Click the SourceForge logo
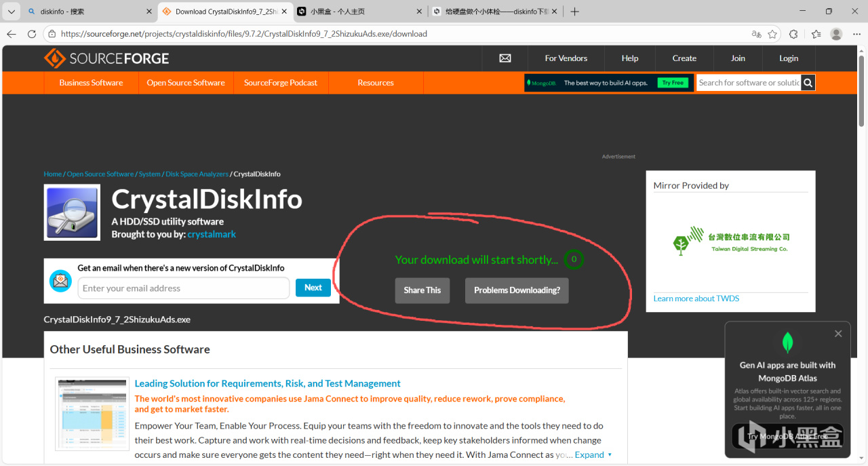 pos(106,58)
